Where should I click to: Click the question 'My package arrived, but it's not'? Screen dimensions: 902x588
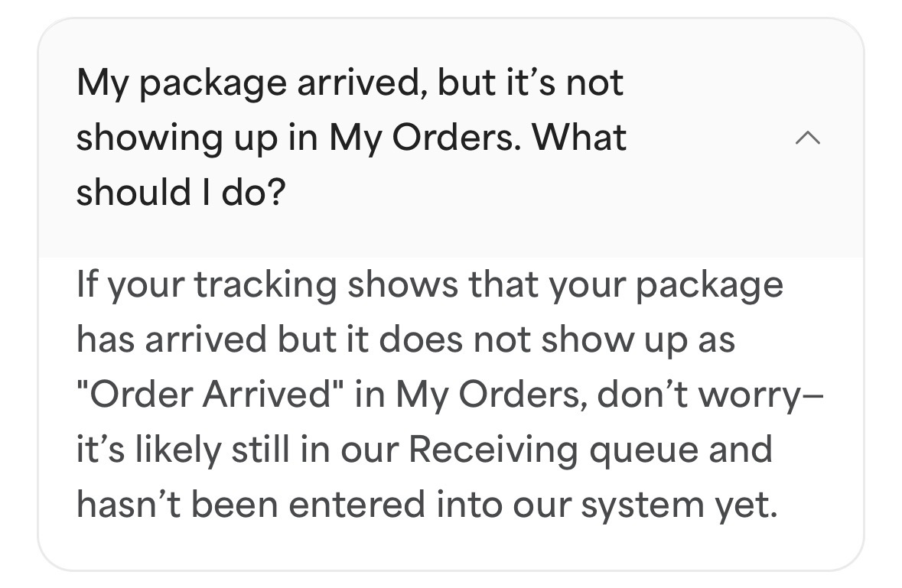[350, 84]
